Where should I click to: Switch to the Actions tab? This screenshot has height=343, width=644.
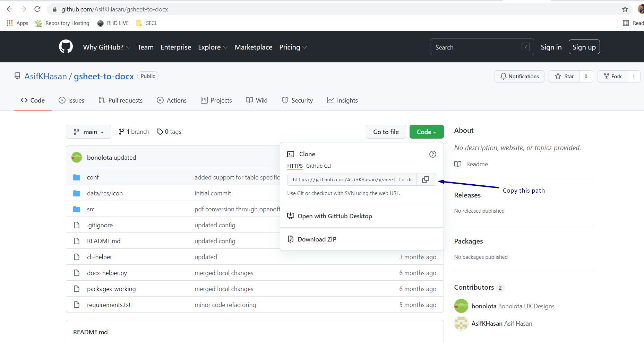point(172,100)
